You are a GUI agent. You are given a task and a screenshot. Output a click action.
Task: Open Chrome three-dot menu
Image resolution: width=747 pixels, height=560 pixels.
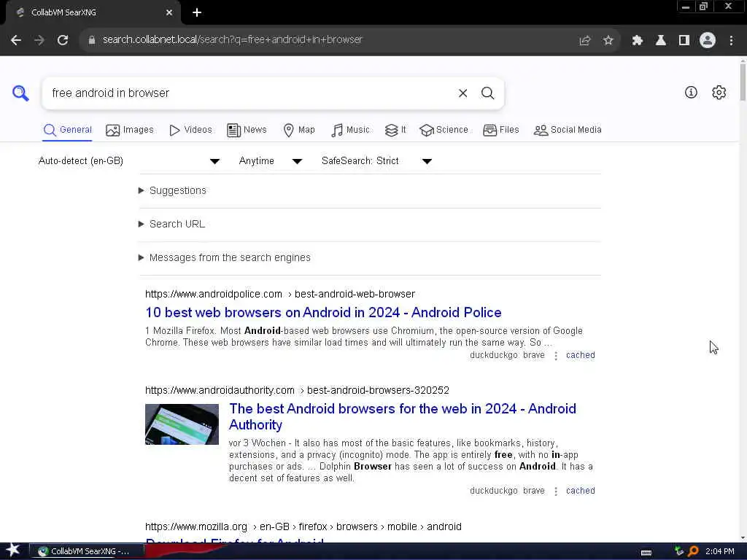coord(731,41)
